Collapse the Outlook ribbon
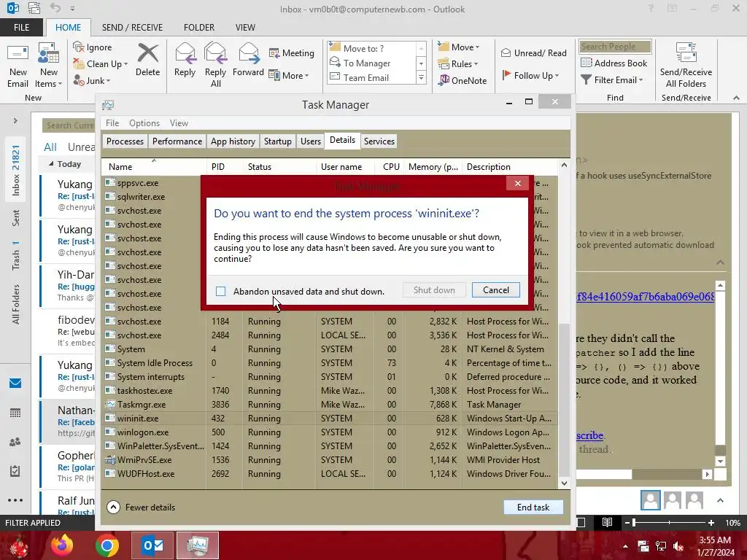Screen dimensions: 747x560 click(736, 98)
